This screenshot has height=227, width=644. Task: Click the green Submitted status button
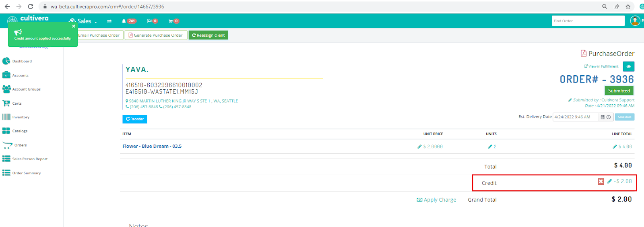pyautogui.click(x=619, y=91)
